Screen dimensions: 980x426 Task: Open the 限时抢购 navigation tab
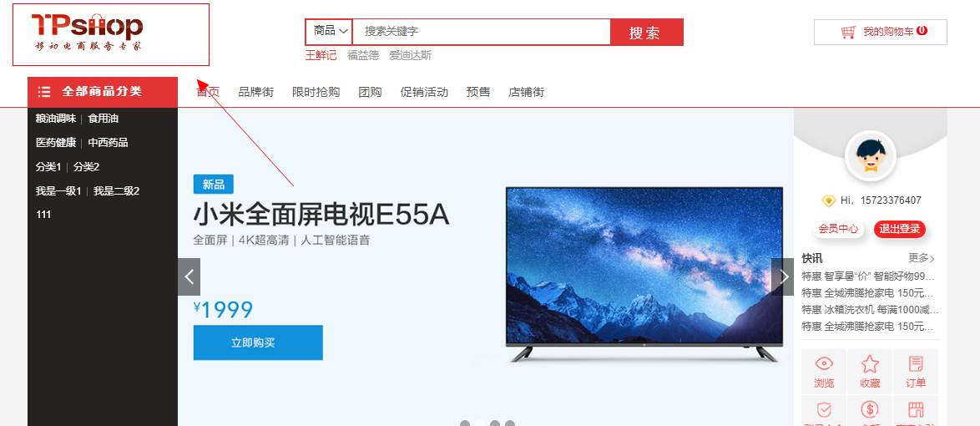[x=316, y=92]
